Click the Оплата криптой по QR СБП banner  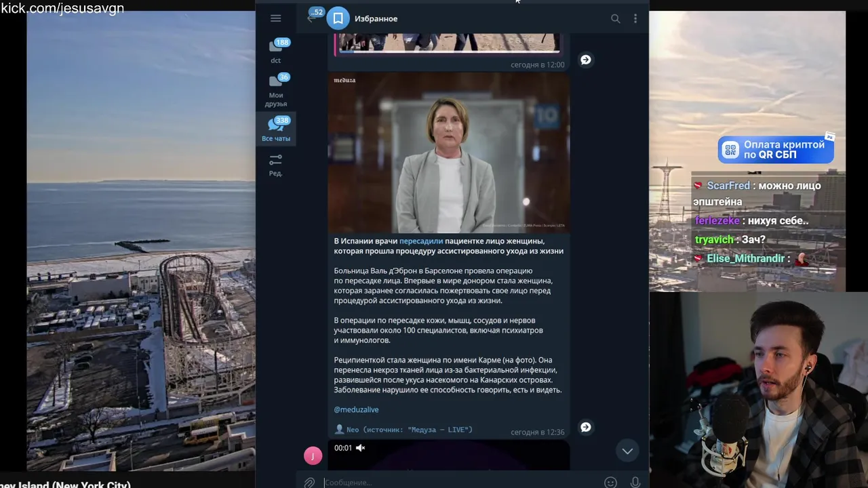click(776, 150)
